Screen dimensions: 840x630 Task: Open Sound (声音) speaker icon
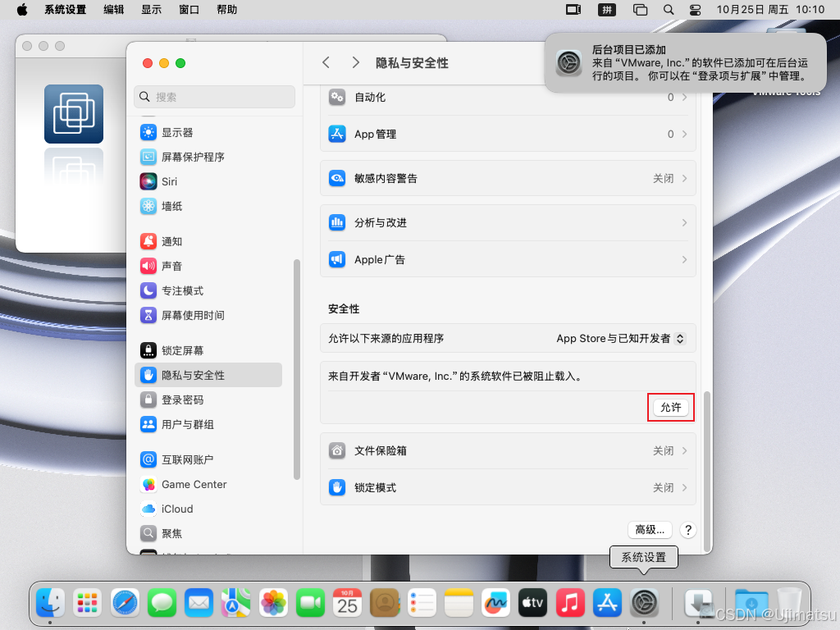point(148,267)
